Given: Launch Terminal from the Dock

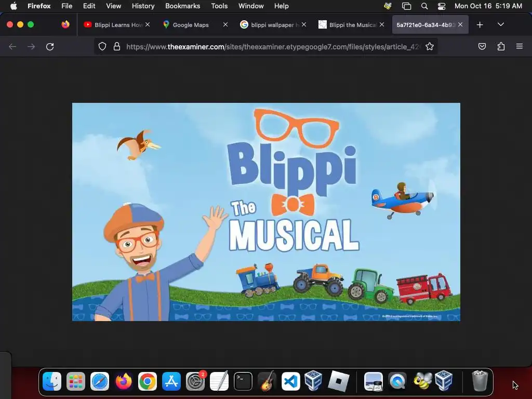Looking at the screenshot, I should click(243, 381).
